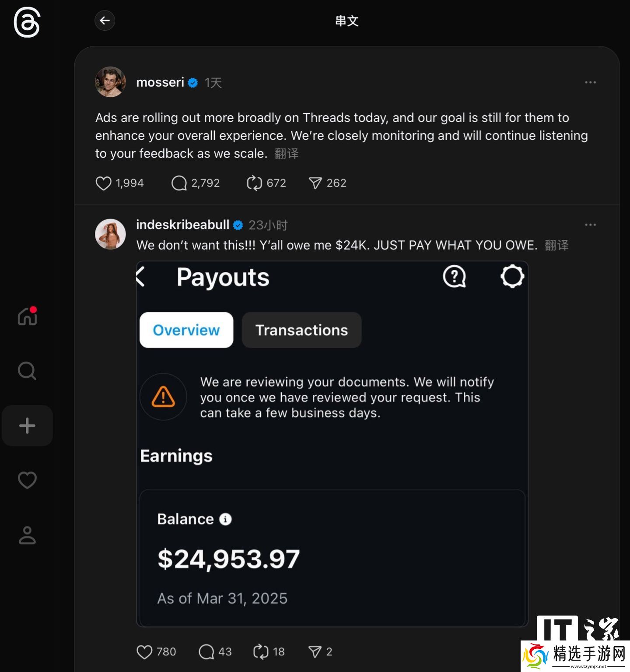
Task: Create a new thread with plus button
Action: click(27, 426)
